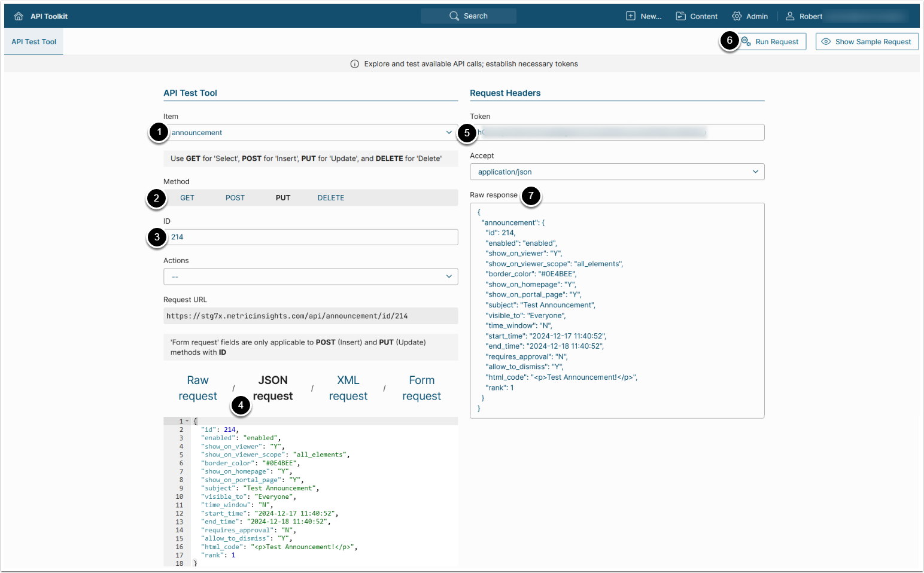Click the eye icon on Show Sample Request
This screenshot has height=573, width=924.
click(826, 42)
